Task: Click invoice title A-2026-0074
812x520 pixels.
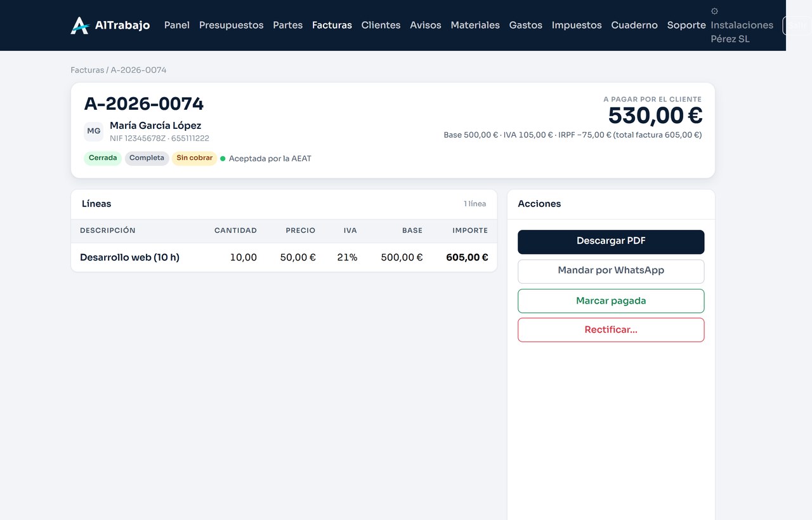Action: click(144, 103)
